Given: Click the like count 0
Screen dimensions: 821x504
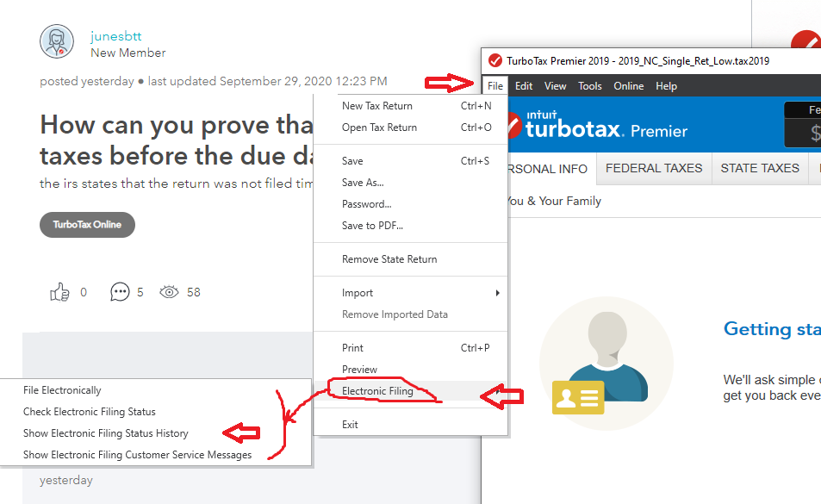Looking at the screenshot, I should point(84,292).
